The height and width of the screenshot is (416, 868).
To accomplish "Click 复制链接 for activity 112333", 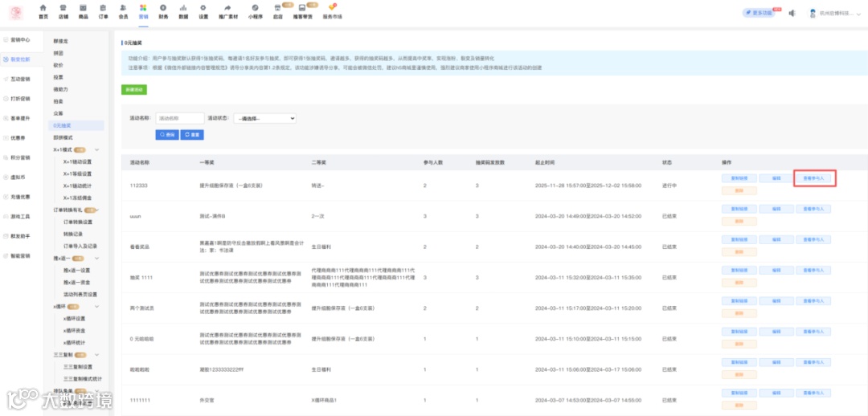I will (739, 178).
